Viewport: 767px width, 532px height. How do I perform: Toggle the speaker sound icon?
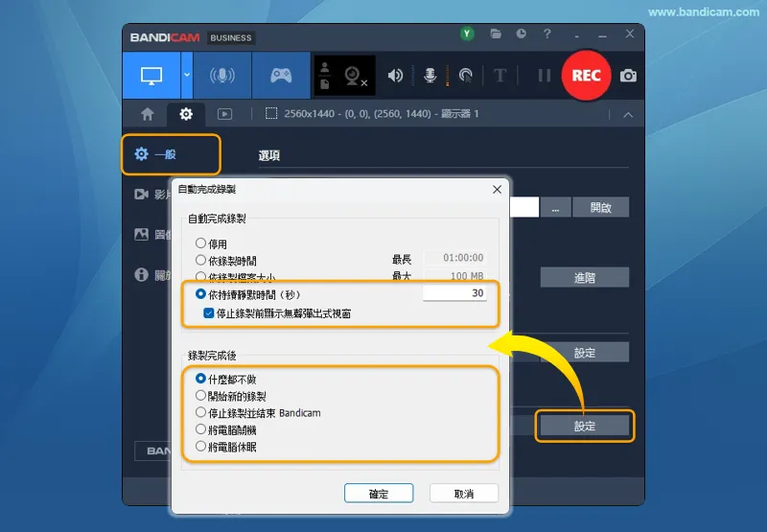tap(395, 76)
